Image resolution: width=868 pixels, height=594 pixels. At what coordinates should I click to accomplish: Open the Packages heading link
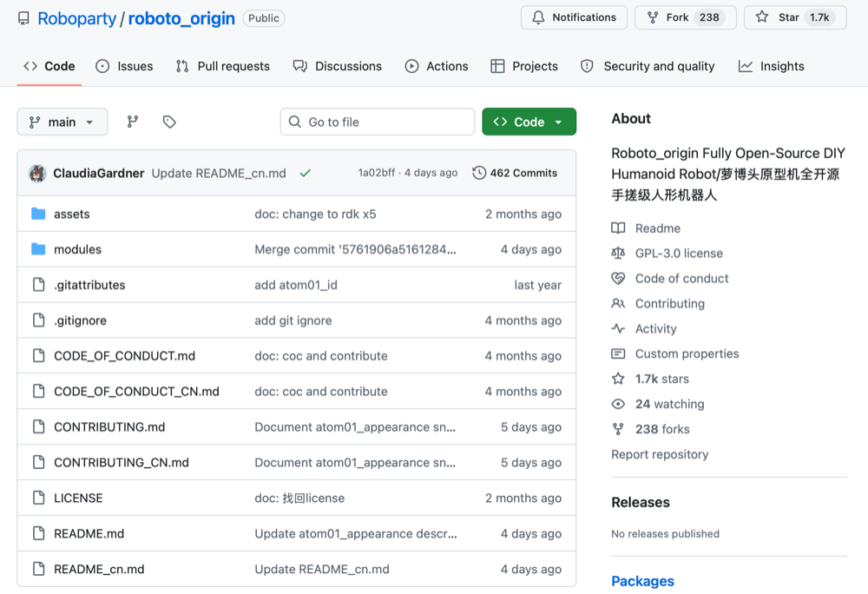coord(642,581)
